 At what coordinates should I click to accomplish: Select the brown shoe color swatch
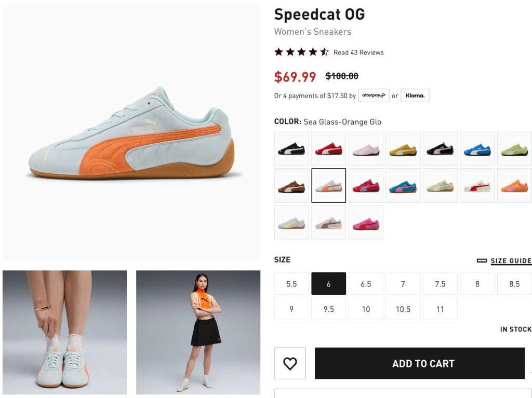(x=291, y=186)
